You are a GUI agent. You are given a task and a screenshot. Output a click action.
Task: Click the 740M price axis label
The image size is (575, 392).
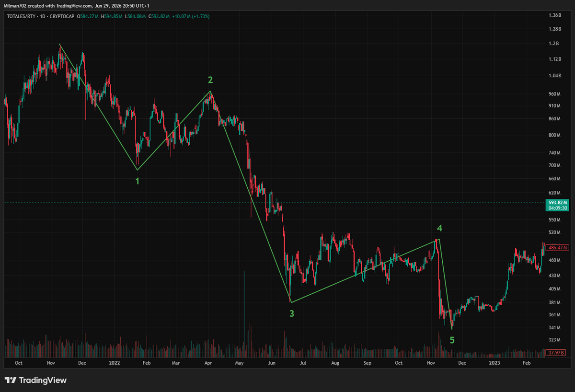[x=555, y=153]
